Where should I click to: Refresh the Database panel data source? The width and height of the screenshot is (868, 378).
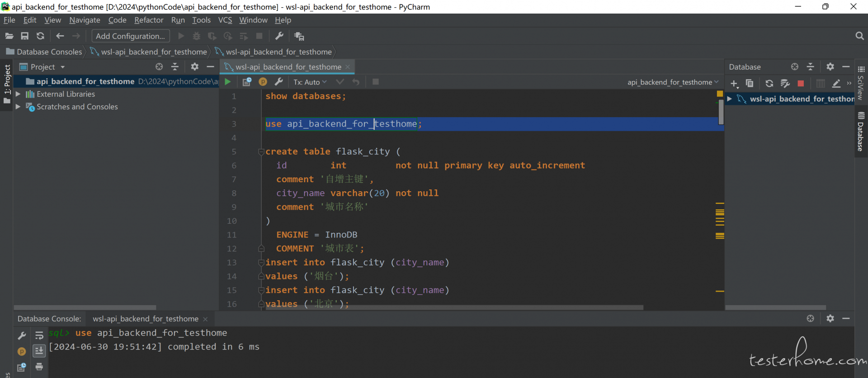click(769, 83)
